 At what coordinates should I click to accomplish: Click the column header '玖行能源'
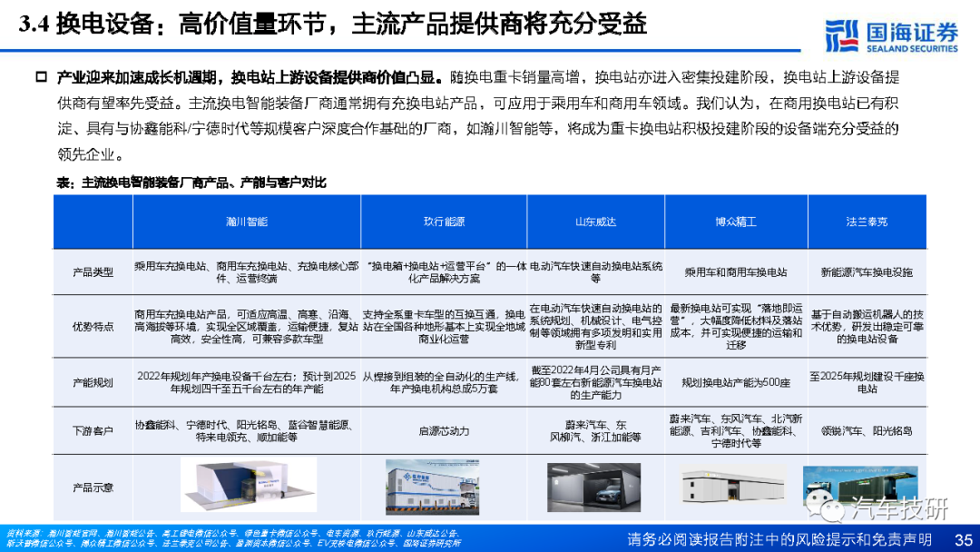[x=444, y=222]
